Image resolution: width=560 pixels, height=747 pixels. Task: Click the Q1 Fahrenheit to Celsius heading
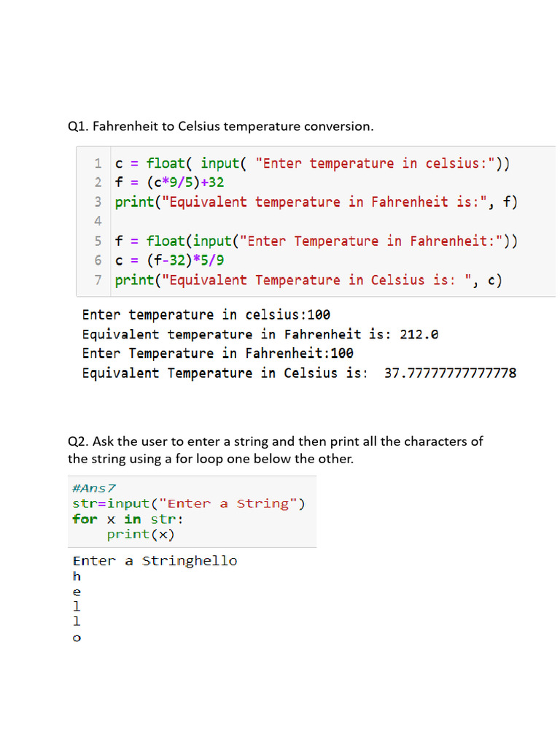[220, 126]
